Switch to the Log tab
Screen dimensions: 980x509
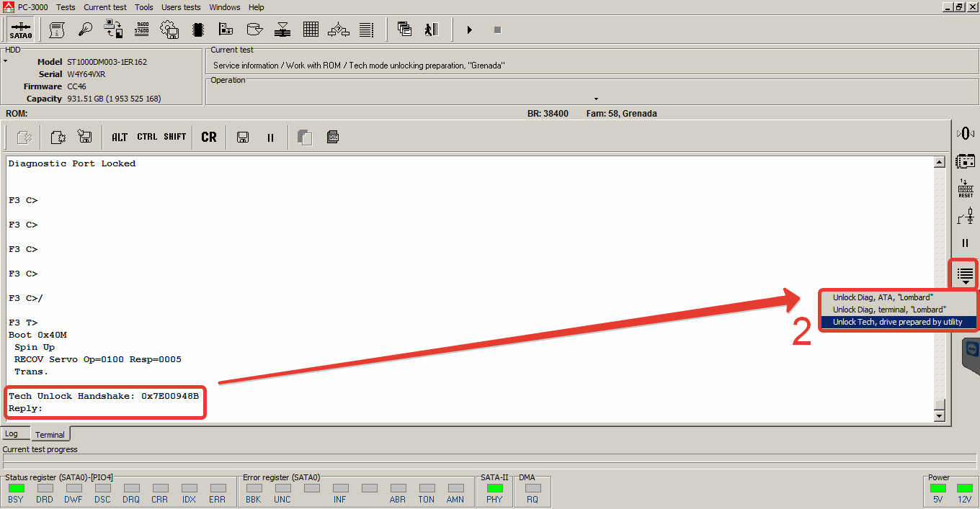tap(12, 434)
